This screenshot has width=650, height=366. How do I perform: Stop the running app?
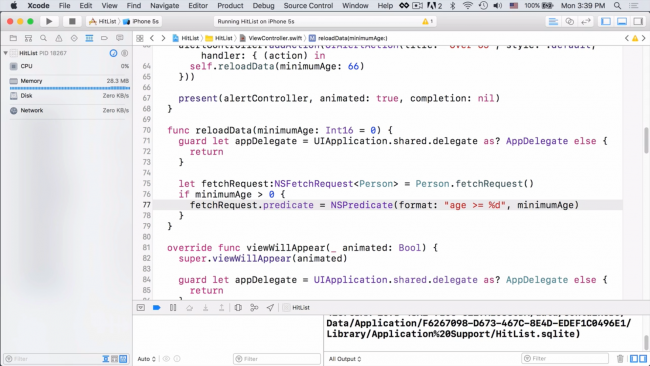[72, 21]
